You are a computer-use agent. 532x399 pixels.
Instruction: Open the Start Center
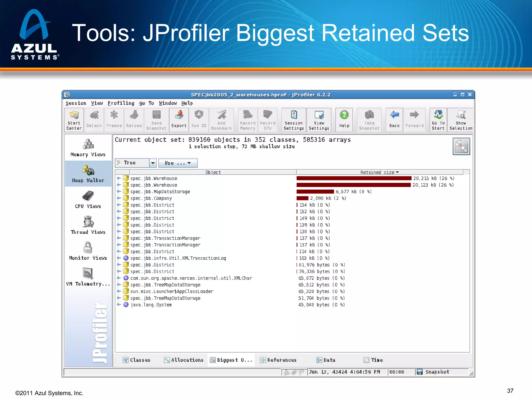74,120
